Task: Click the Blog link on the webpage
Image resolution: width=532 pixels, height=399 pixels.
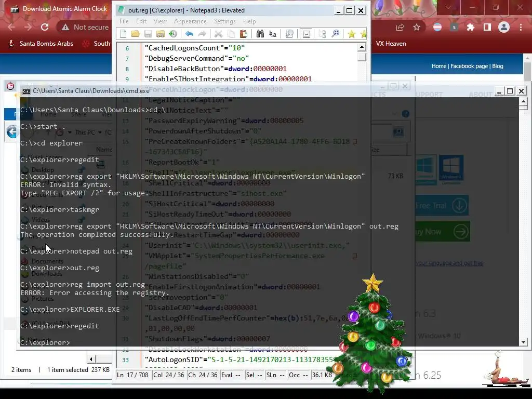Action: click(x=497, y=66)
